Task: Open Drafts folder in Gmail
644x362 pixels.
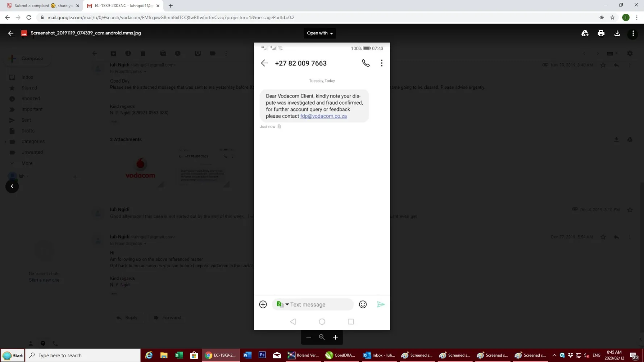Action: point(28,131)
